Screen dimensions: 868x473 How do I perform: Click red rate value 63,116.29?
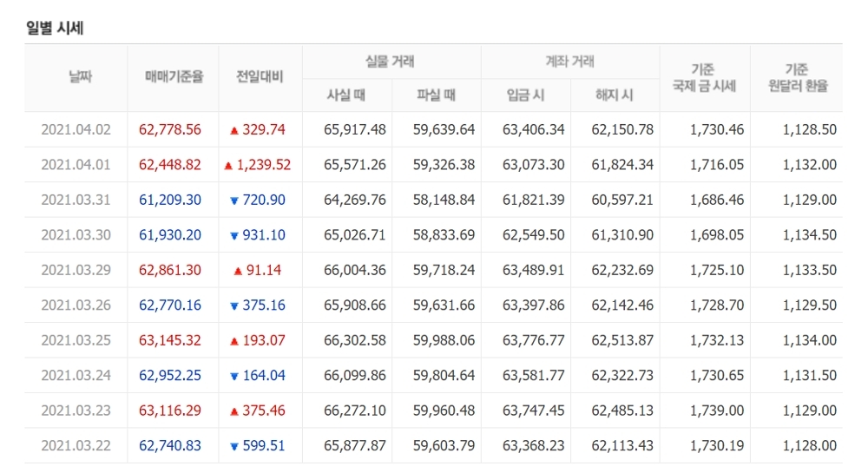(170, 411)
